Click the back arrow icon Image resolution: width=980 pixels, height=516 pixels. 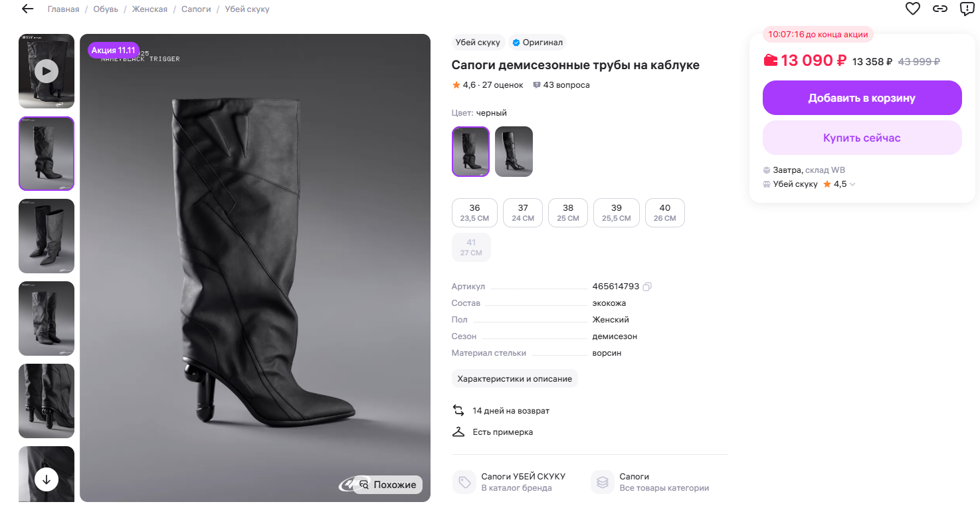(27, 9)
